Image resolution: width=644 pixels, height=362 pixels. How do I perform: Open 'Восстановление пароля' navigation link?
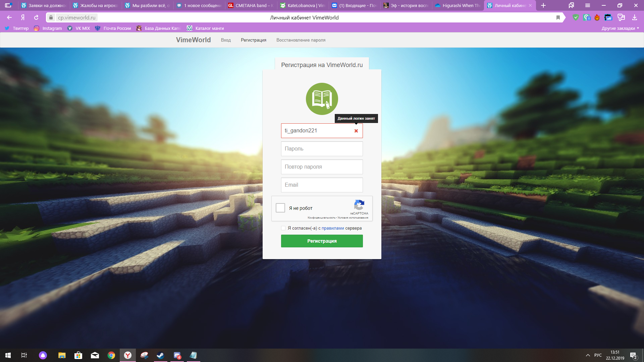coord(301,40)
